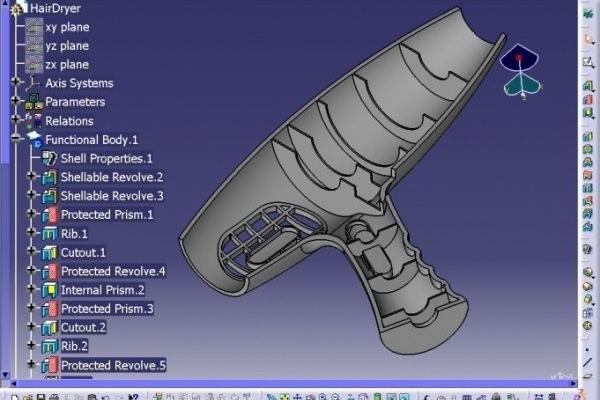
Task: Expand Protected Prism.3 feature
Action: coord(31,307)
